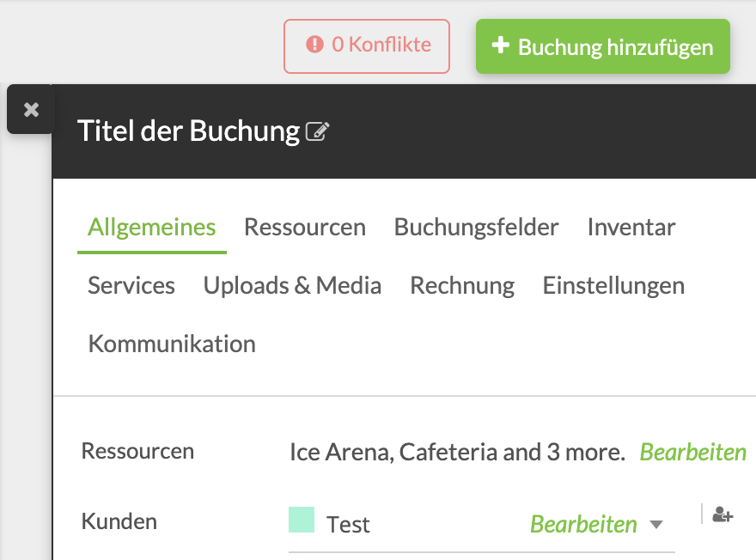756x560 pixels.
Task: Click Bearbeiten link for customer Test
Action: pyautogui.click(x=583, y=524)
